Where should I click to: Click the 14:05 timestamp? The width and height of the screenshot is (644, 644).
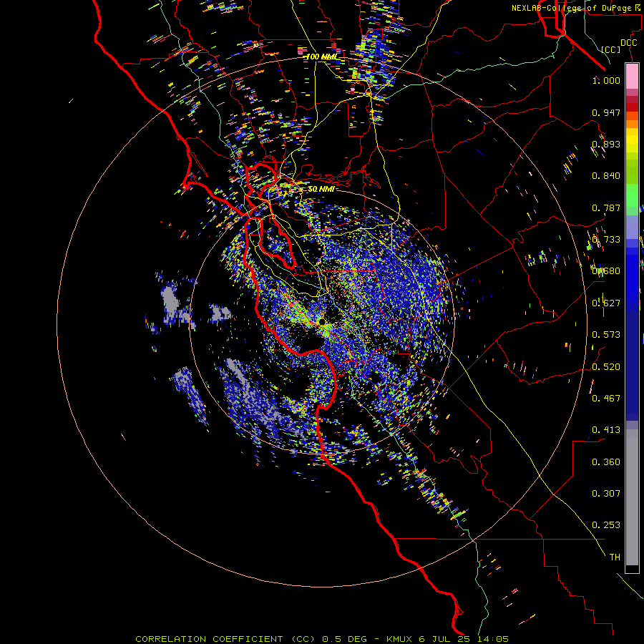tap(494, 639)
